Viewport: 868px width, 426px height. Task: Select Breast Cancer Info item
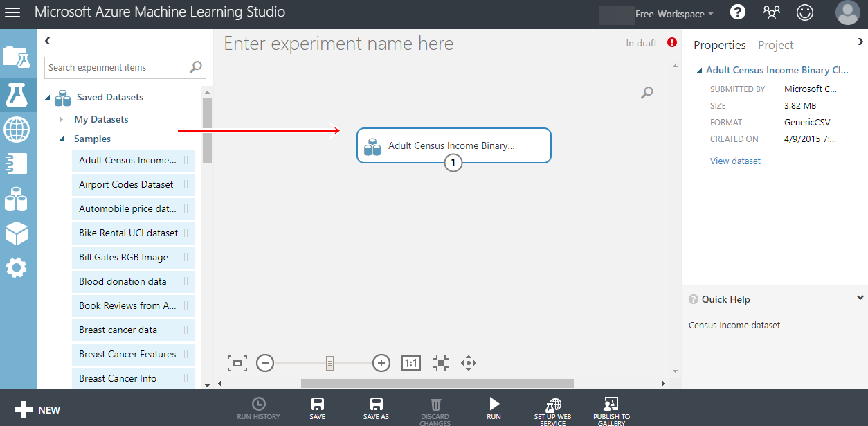click(133, 378)
